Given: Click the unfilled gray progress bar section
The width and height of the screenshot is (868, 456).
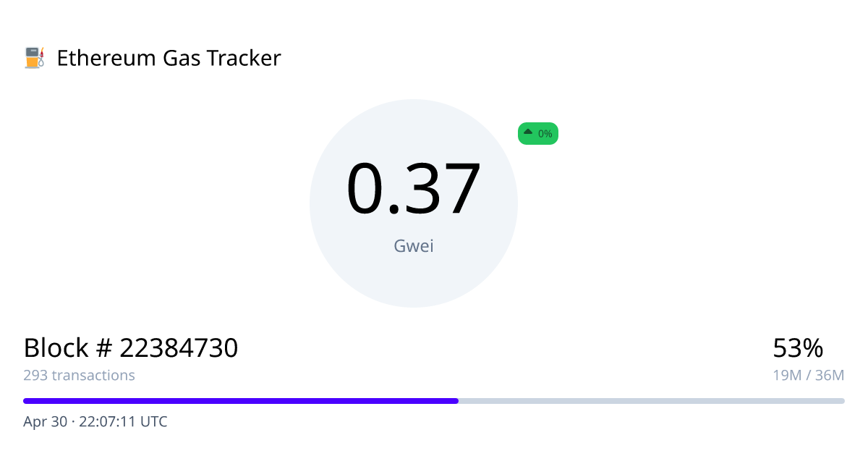Looking at the screenshot, I should [x=651, y=400].
